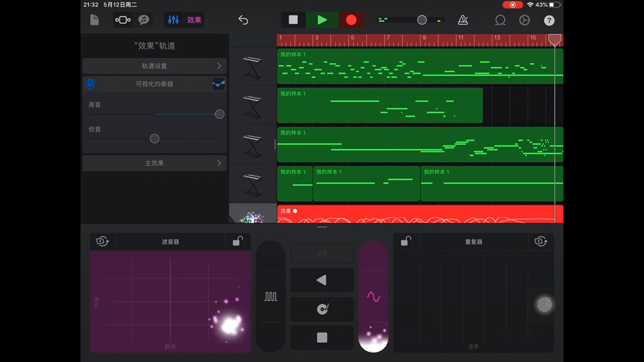644x362 pixels.
Task: Tap the reverse playback button
Action: point(322,280)
